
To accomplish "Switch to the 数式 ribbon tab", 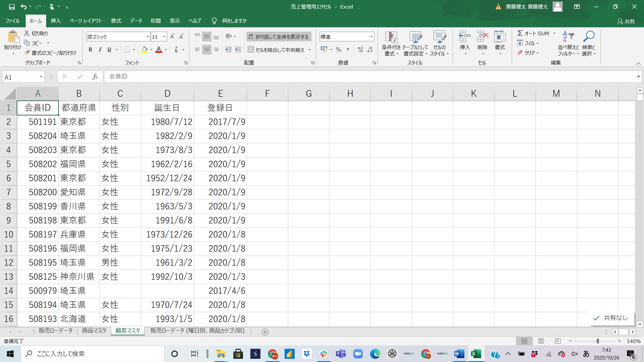I will pyautogui.click(x=116, y=21).
